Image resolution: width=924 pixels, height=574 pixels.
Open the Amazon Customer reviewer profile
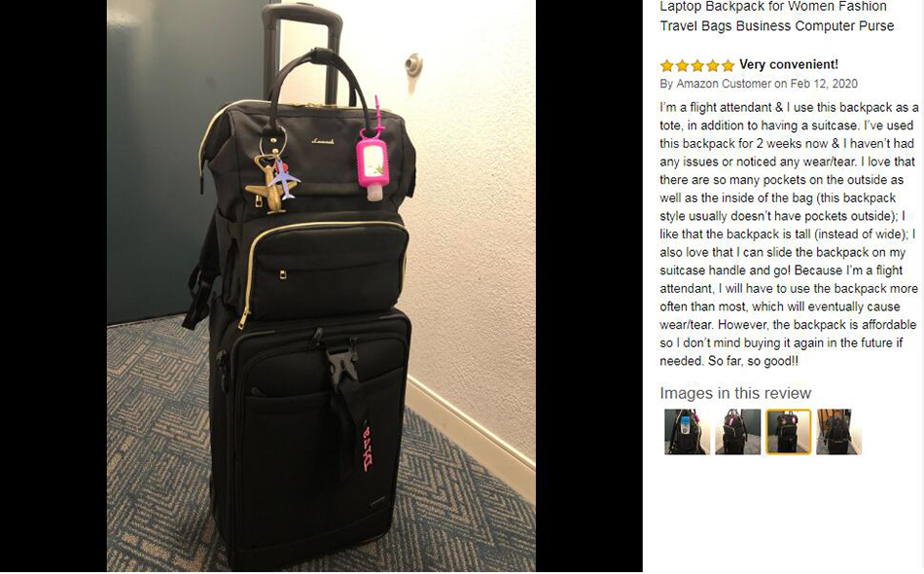click(x=724, y=84)
